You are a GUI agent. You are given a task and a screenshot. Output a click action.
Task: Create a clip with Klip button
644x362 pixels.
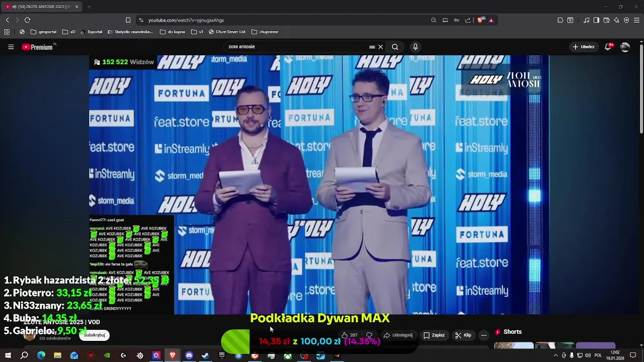click(x=463, y=335)
